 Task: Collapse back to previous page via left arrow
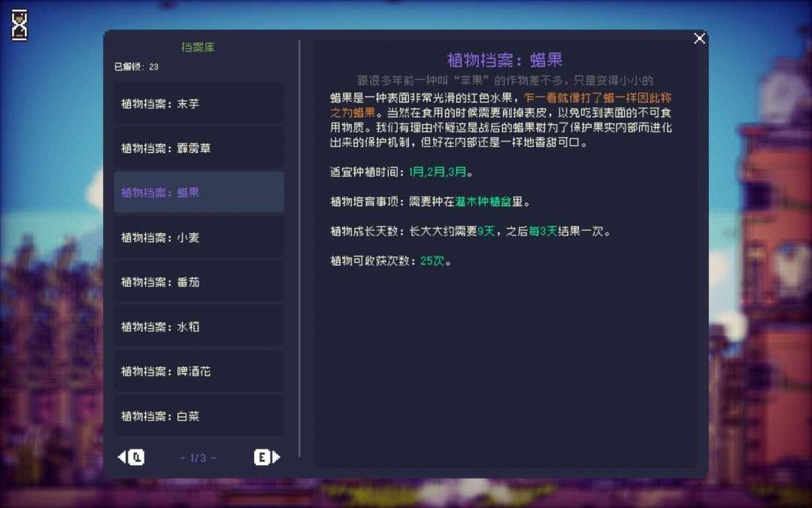point(120,457)
